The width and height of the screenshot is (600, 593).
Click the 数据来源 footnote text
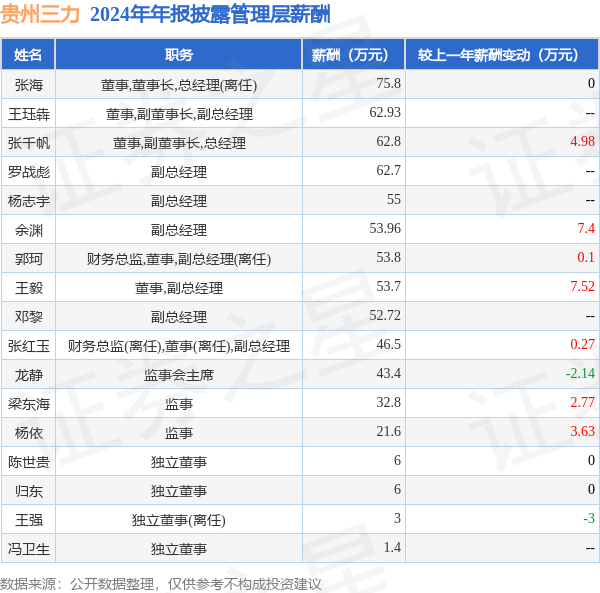click(161, 584)
